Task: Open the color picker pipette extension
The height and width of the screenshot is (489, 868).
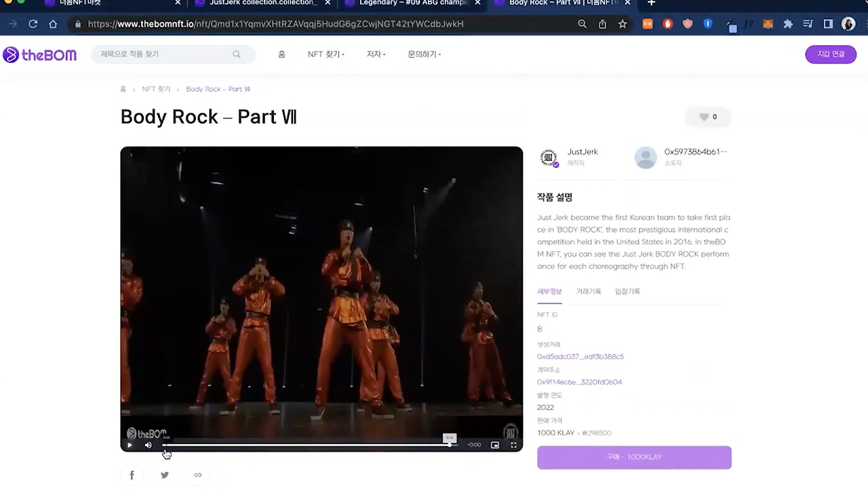Action: tap(731, 25)
